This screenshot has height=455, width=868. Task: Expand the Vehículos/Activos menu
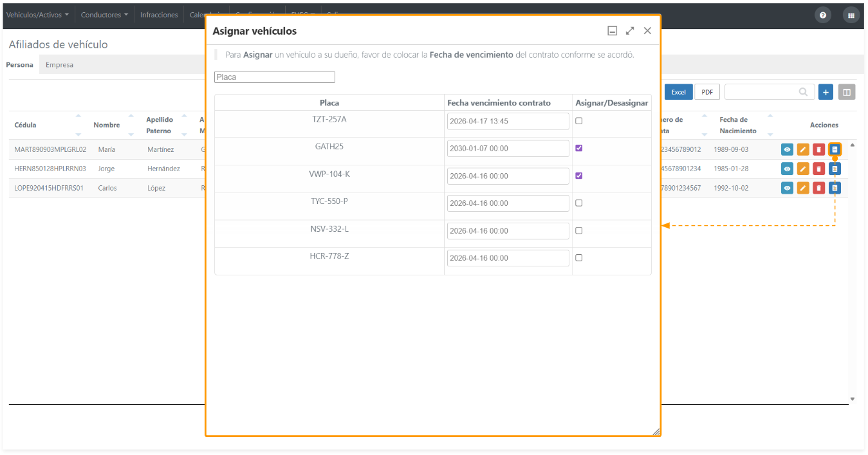[x=37, y=15]
